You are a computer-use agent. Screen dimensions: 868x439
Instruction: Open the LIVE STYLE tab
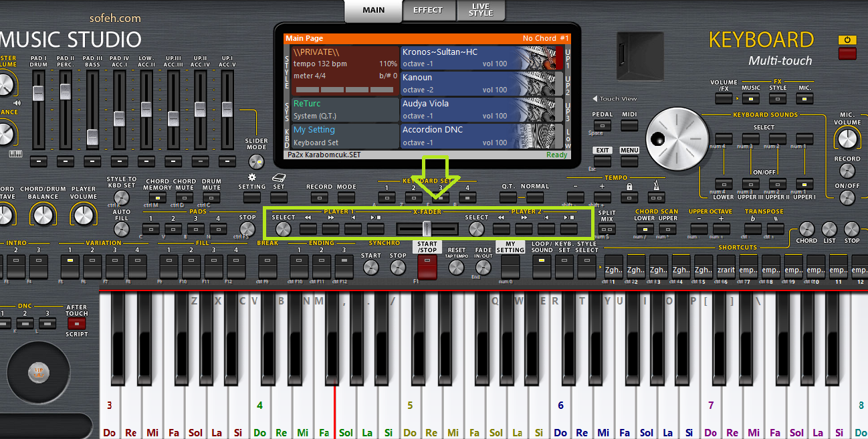click(480, 10)
